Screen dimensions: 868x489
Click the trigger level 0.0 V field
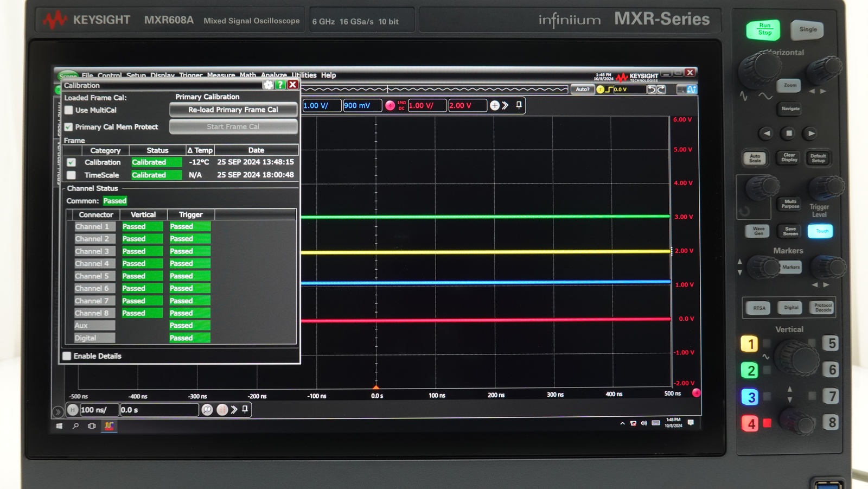629,90
